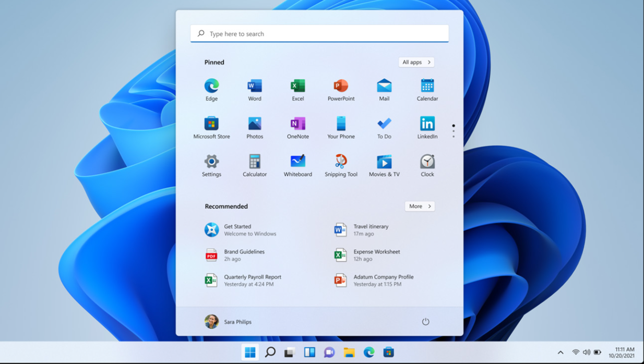Click the battery status icon
644x364 pixels.
tap(598, 353)
